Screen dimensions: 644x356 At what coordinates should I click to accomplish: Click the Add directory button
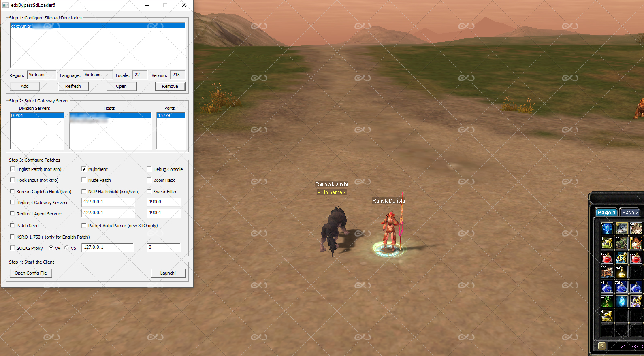(x=25, y=86)
